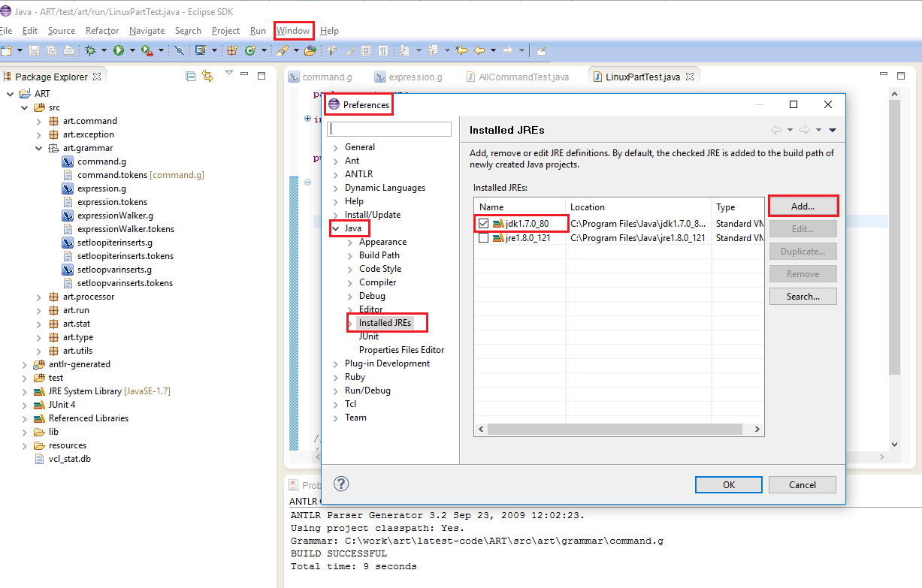This screenshot has width=922, height=588.
Task: Open the Window menu
Action: 293,31
